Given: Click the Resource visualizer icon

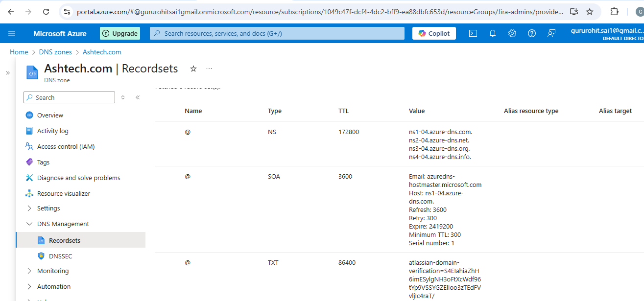Looking at the screenshot, I should (29, 193).
